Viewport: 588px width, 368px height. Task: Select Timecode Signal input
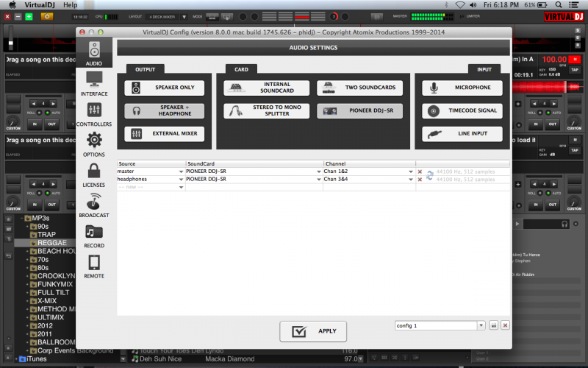462,111
